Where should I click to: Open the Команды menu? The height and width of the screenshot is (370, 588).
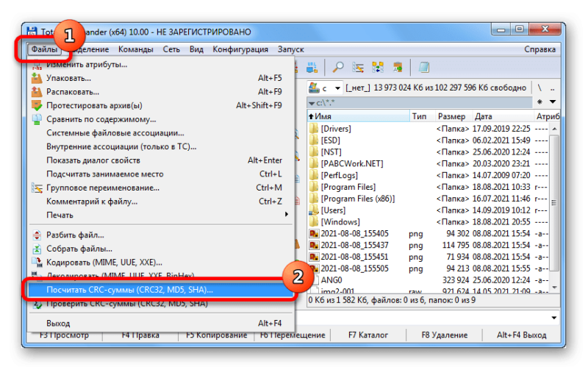tap(136, 49)
